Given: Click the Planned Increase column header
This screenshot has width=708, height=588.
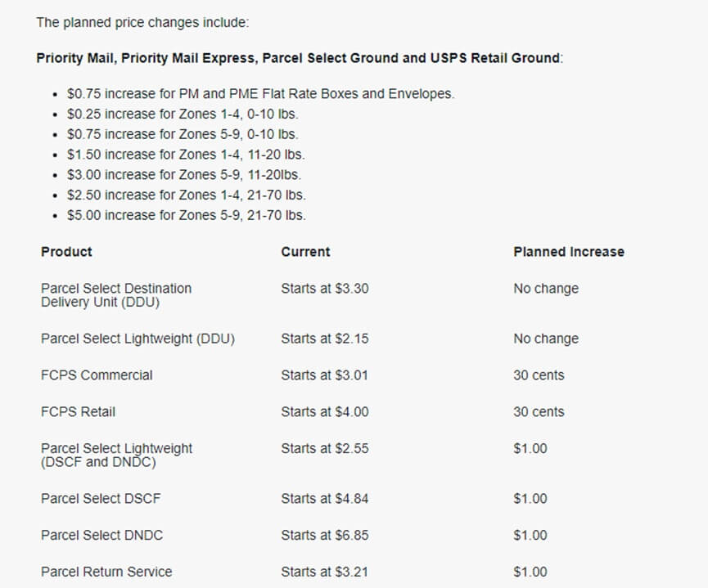Looking at the screenshot, I should click(x=568, y=252).
